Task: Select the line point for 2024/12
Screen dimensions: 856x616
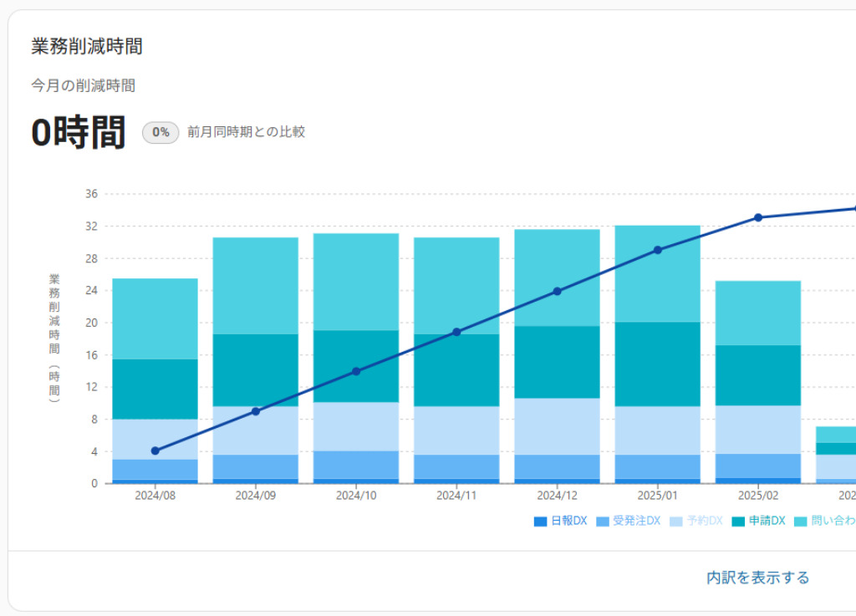Action: point(557,292)
